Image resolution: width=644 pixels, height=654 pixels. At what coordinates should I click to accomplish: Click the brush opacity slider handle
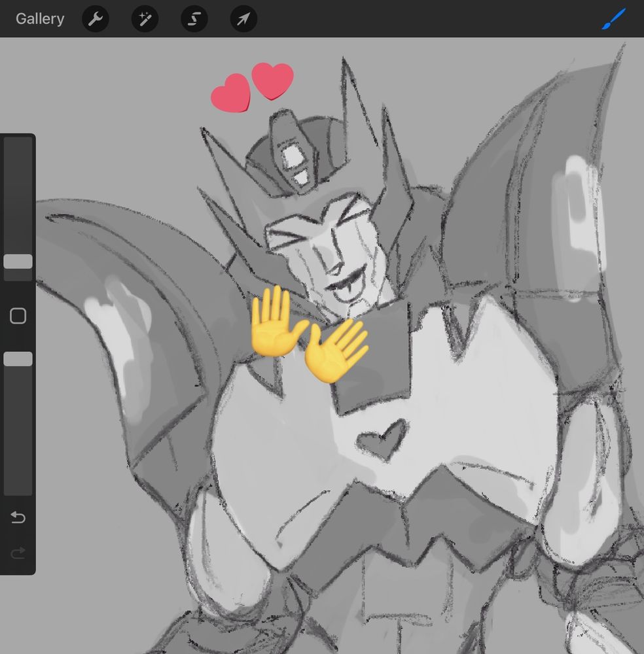[x=18, y=359]
